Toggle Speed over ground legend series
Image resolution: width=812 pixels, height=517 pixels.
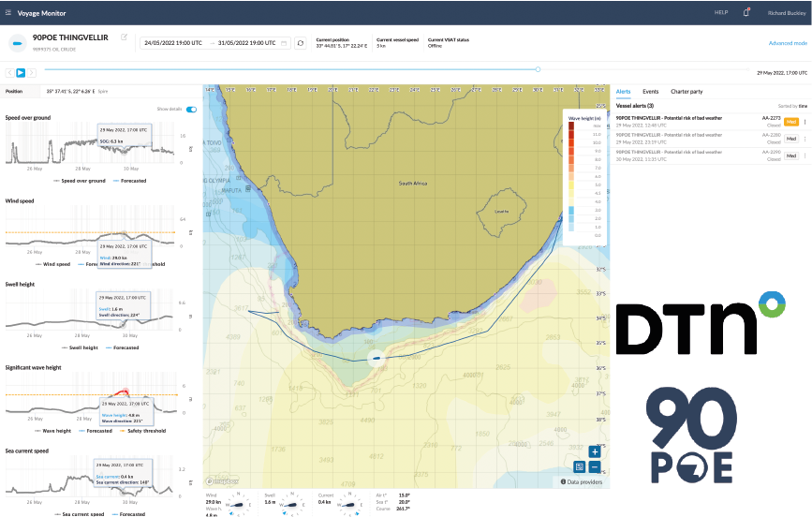pyautogui.click(x=80, y=181)
